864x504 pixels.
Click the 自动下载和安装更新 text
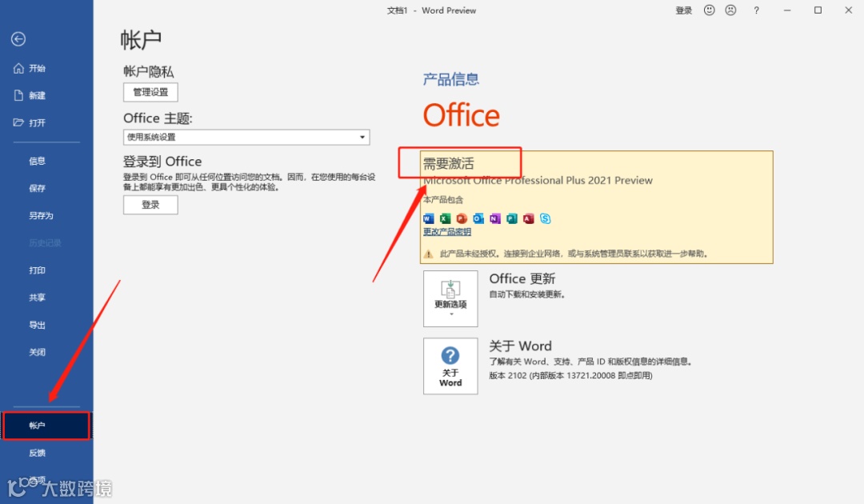coord(526,294)
